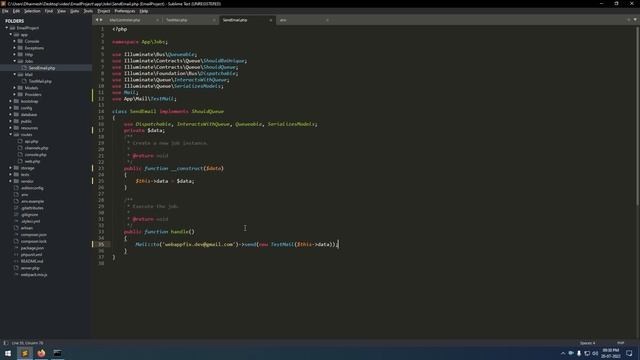Collapse the routes folder

11,135
